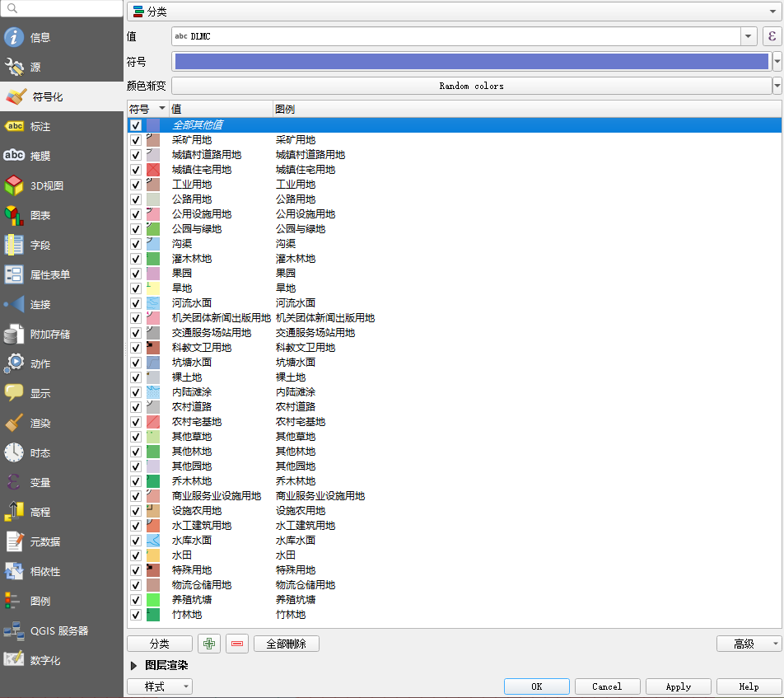
Task: Click the red swatch for 城镇住宅用地
Action: 153,170
